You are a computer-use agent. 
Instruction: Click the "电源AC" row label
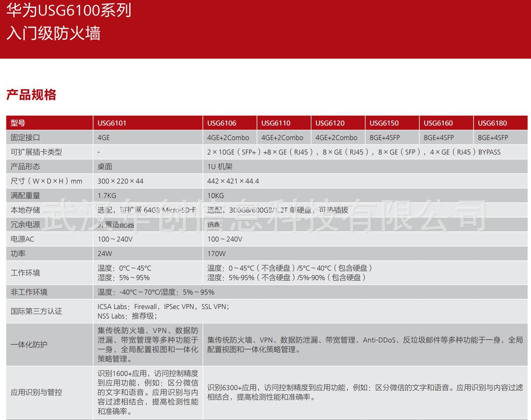22,239
